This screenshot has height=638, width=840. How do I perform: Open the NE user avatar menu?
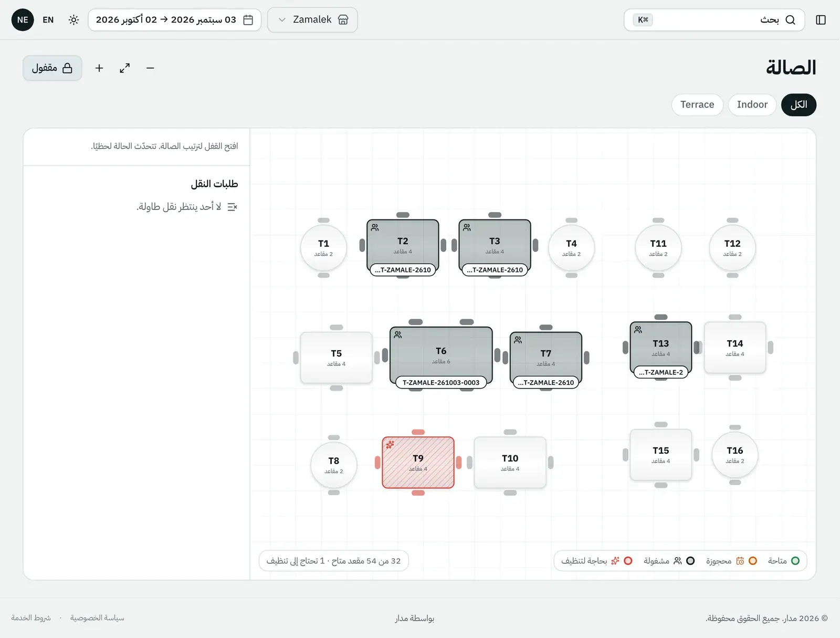[x=23, y=20]
